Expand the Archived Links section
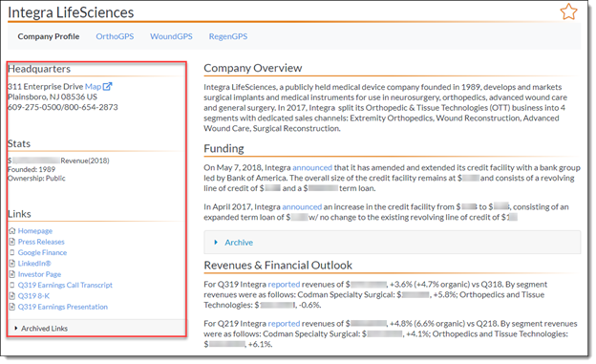Image resolution: width=596 pixels, height=364 pixels. (96, 328)
